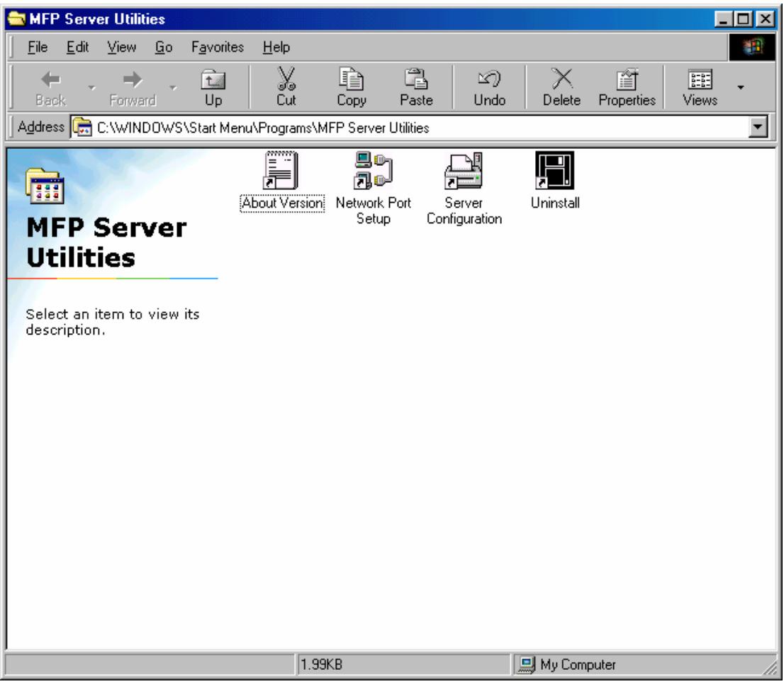This screenshot has width=784, height=684.
Task: Open the View menu
Action: point(121,47)
